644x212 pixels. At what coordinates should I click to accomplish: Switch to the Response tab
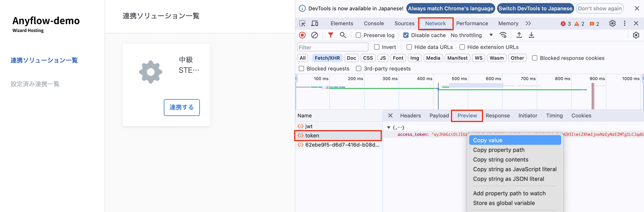pos(498,116)
